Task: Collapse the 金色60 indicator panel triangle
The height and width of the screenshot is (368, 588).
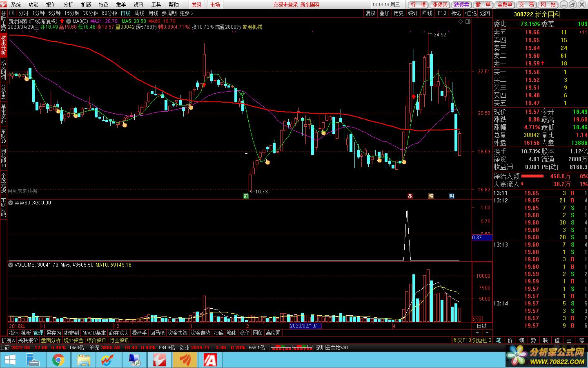Action: pos(11,203)
